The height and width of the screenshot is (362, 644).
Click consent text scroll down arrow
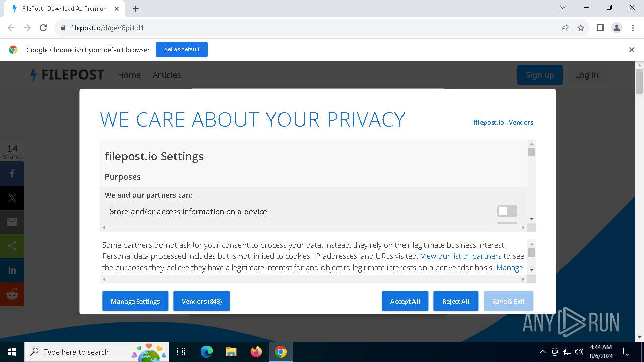(x=532, y=270)
